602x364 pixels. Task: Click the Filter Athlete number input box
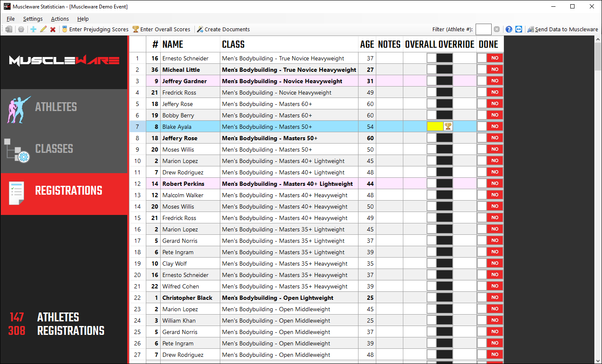click(x=483, y=29)
